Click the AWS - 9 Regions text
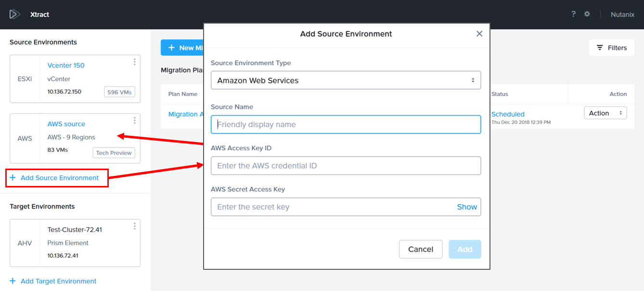The height and width of the screenshot is (291, 644). point(71,137)
